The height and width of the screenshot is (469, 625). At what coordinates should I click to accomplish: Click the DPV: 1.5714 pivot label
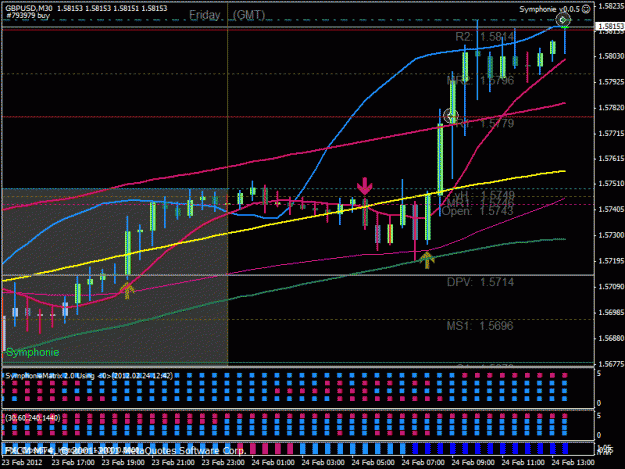coord(480,283)
